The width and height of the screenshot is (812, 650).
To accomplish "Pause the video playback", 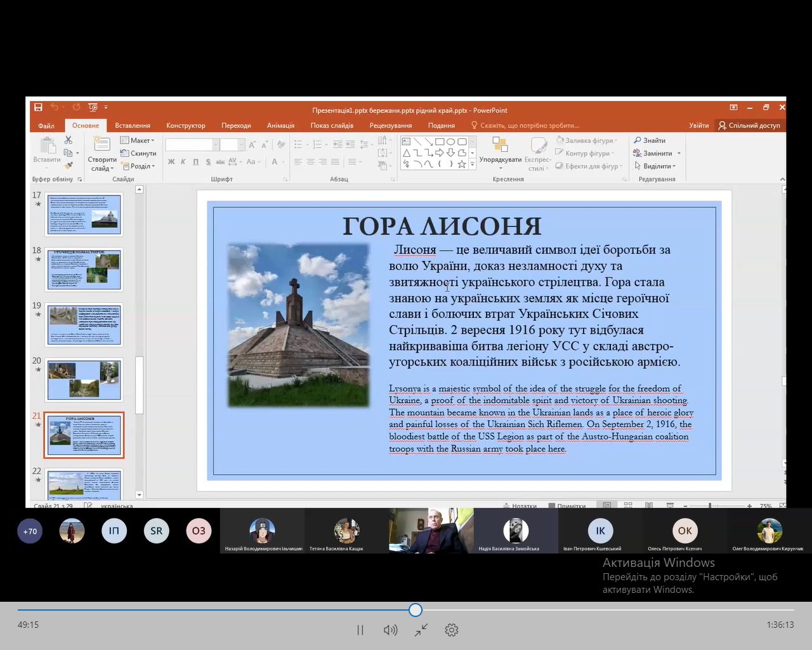I will pyautogui.click(x=360, y=630).
